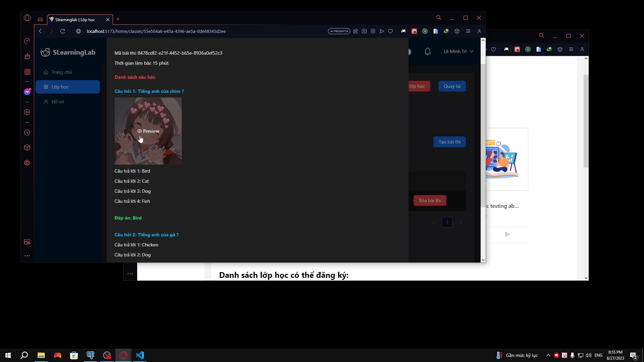Open the notifications bell
The width and height of the screenshot is (644, 362).
(428, 52)
